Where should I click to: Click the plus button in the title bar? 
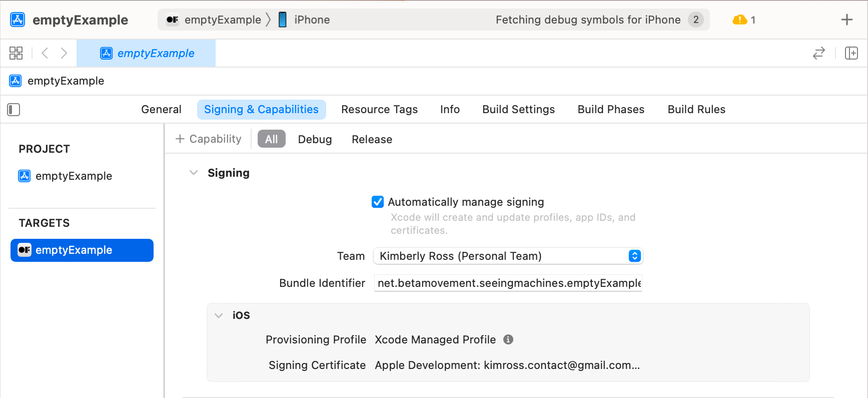click(846, 20)
